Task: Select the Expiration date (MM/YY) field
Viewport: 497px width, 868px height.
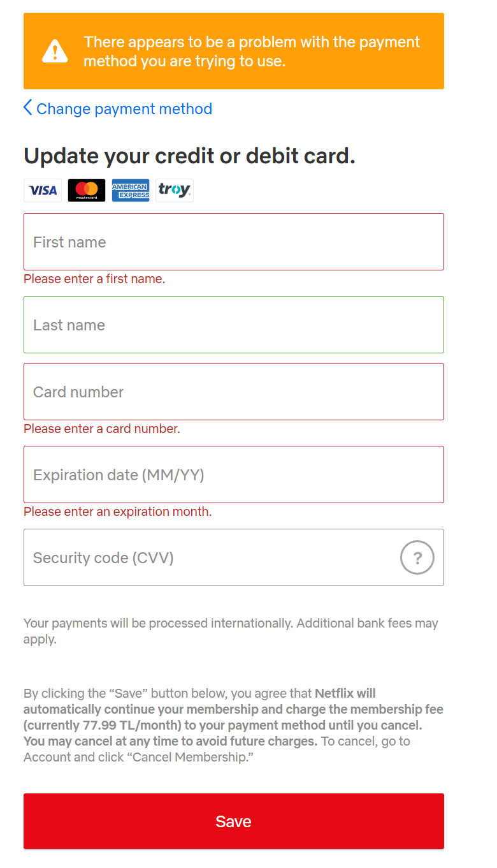Action: pyautogui.click(x=234, y=474)
